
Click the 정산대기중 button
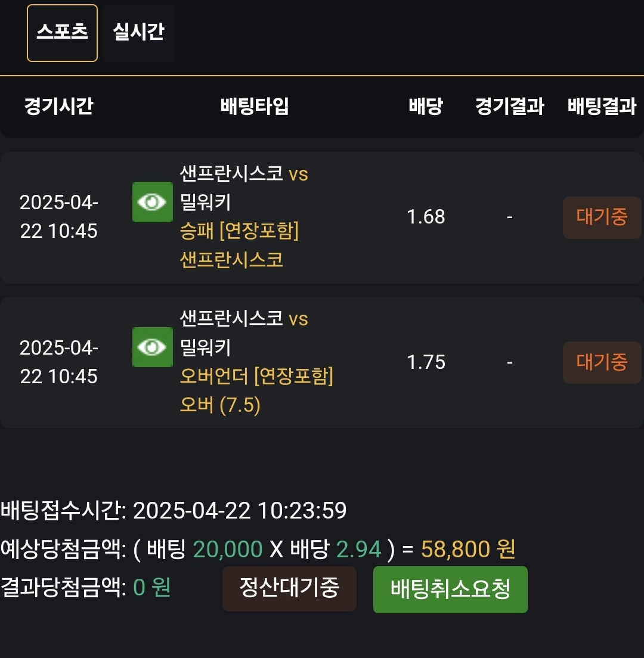[289, 589]
